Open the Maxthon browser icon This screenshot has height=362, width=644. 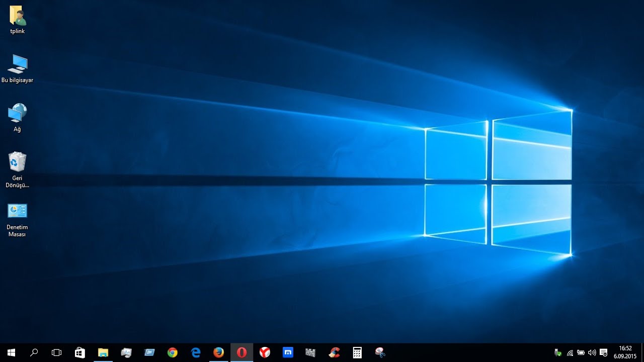288,352
